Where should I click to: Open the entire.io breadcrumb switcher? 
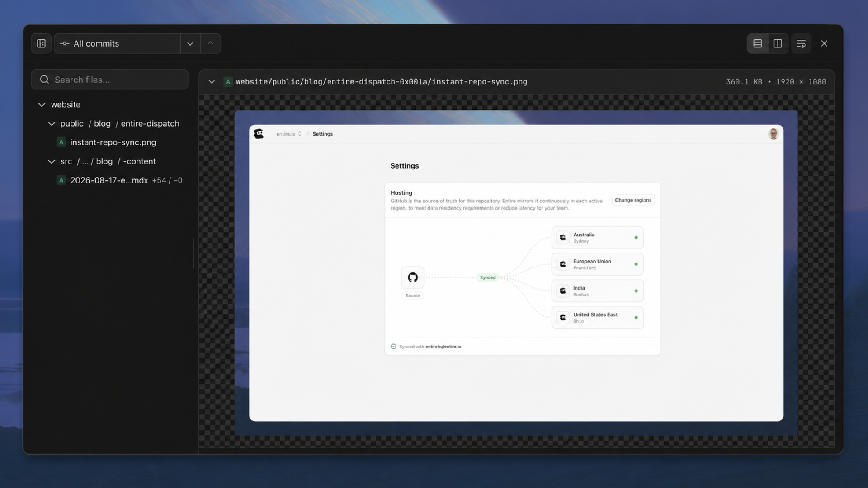pyautogui.click(x=289, y=134)
